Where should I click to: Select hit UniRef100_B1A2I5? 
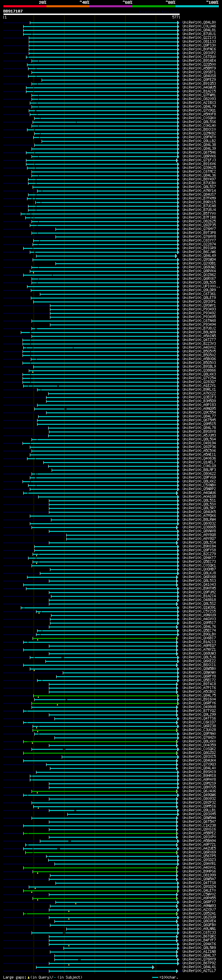point(199,91)
